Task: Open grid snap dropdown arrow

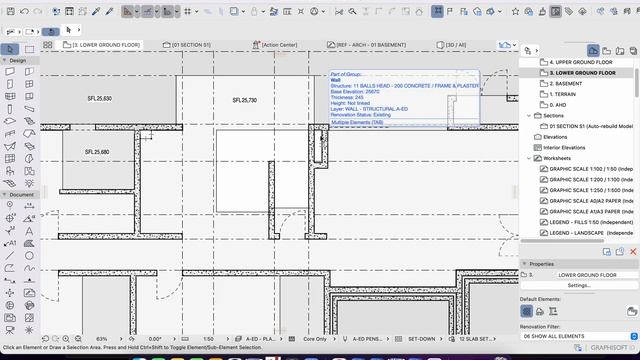Action: 196,11
